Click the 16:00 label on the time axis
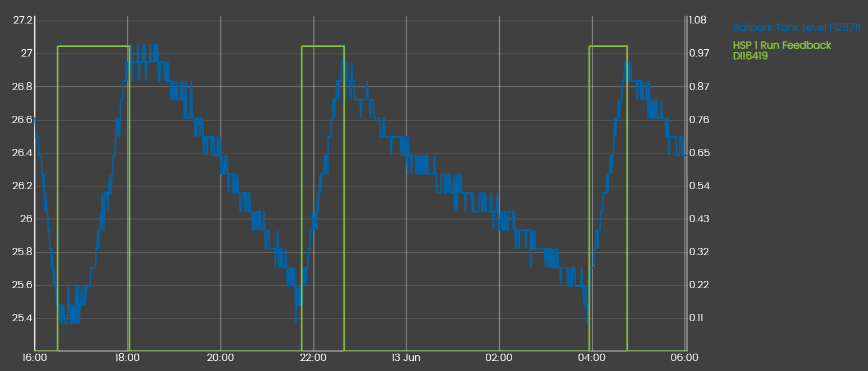The width and height of the screenshot is (868, 371). tap(35, 358)
